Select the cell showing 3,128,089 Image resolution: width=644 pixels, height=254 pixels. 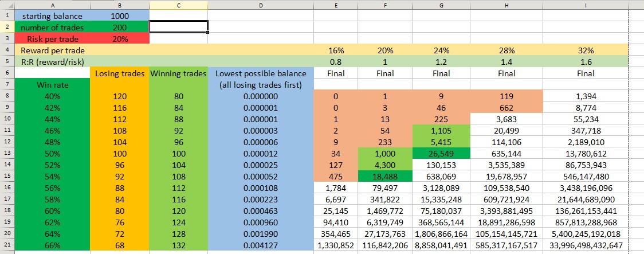(x=441, y=189)
